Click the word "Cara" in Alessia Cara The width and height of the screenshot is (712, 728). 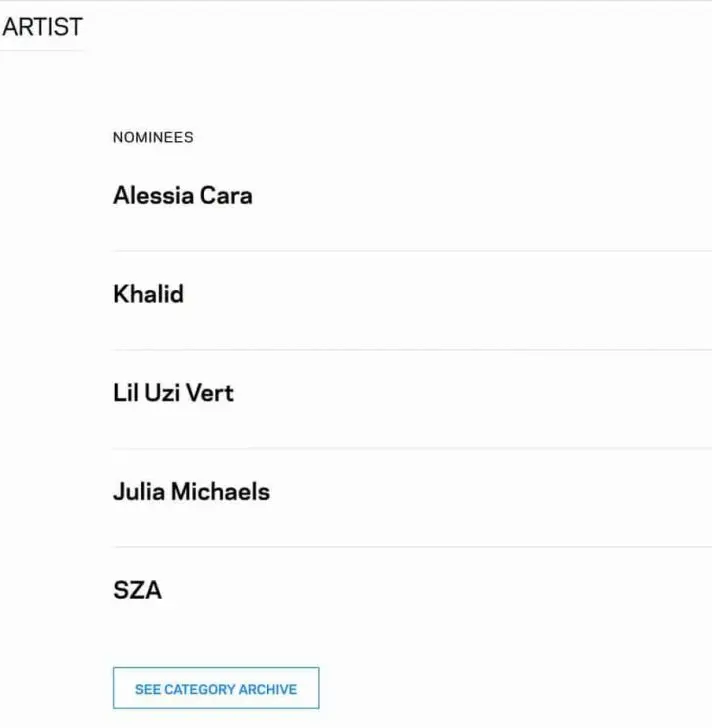click(226, 195)
